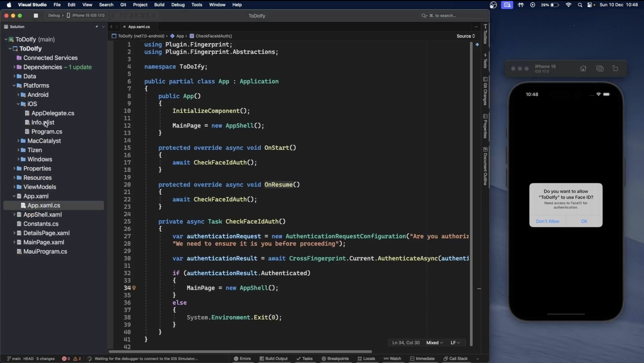The height and width of the screenshot is (363, 644).
Task: Expand the ViewModels folder
Action: (14, 187)
